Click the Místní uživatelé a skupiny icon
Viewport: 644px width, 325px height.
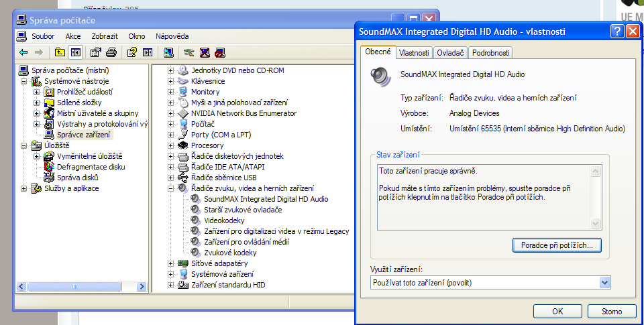click(49, 113)
